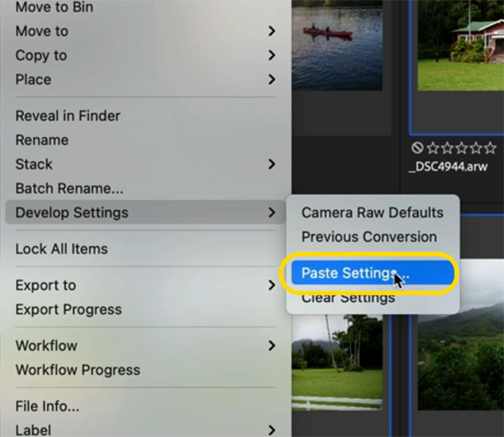Set first star rating for _DSC4944.arw

pyautogui.click(x=433, y=148)
